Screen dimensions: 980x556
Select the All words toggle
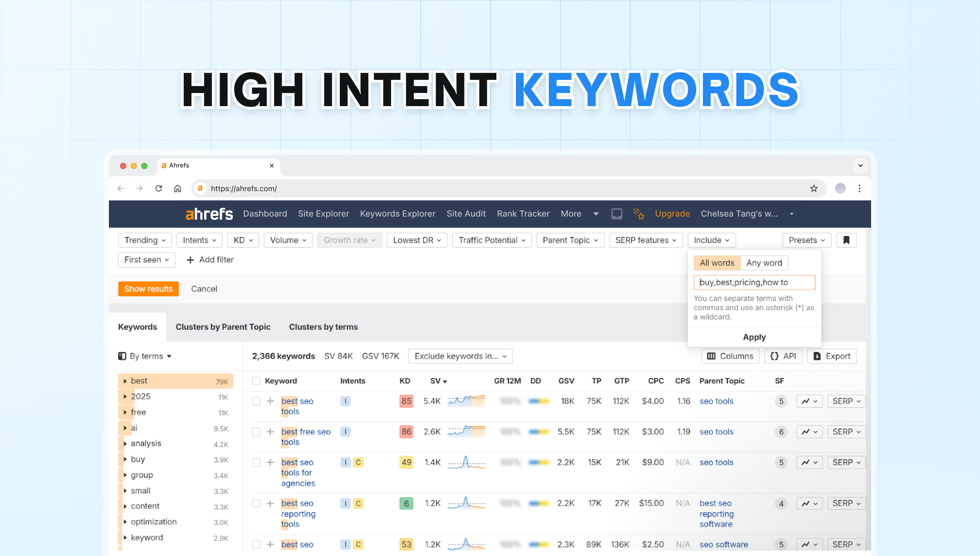point(717,263)
